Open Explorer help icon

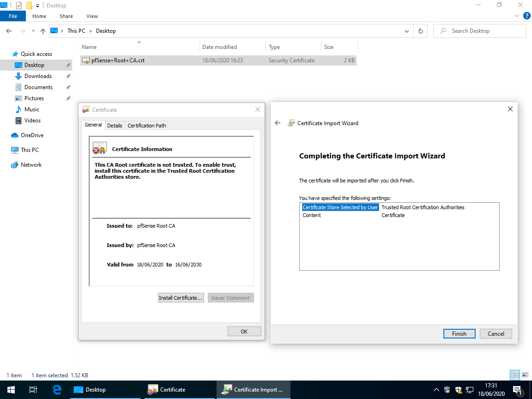point(526,16)
